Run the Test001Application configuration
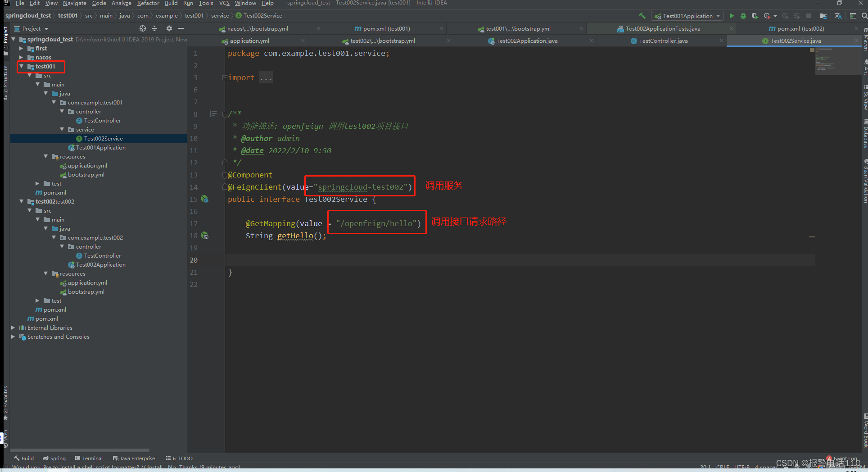 732,15
